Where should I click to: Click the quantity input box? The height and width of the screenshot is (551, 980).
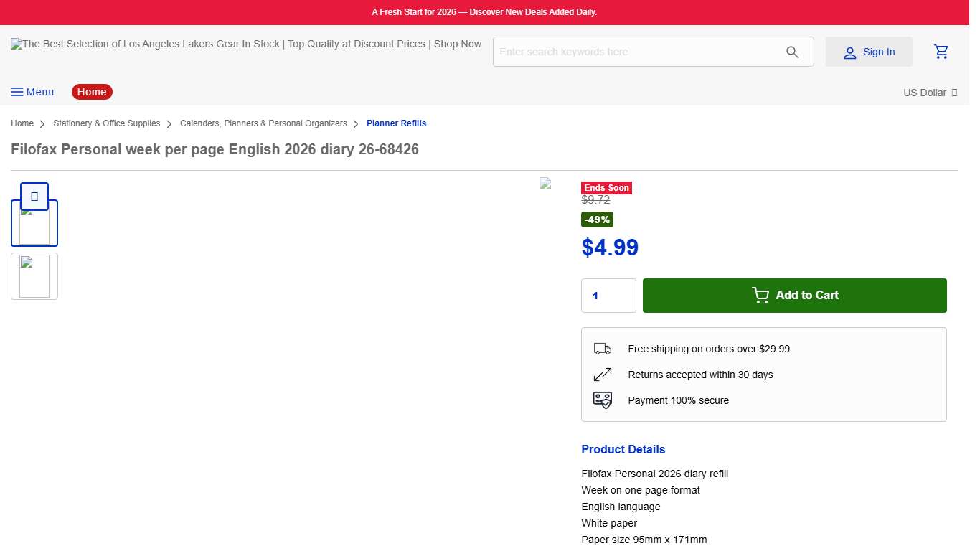coord(608,296)
